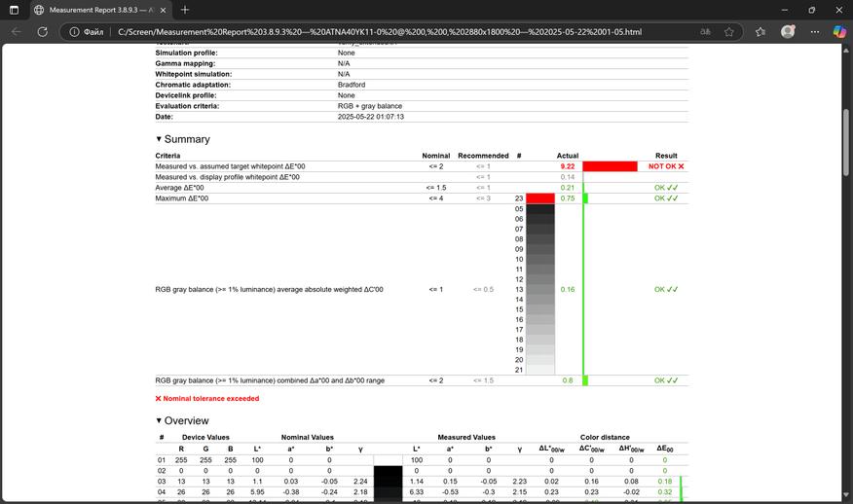The height and width of the screenshot is (504, 853).
Task: Collapse the Overview section
Action: pyautogui.click(x=159, y=421)
